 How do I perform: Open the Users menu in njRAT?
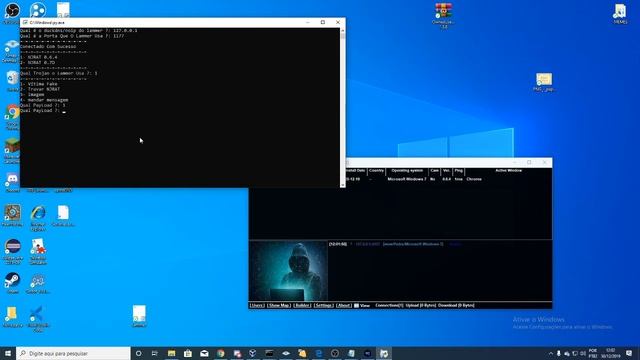(x=257, y=305)
